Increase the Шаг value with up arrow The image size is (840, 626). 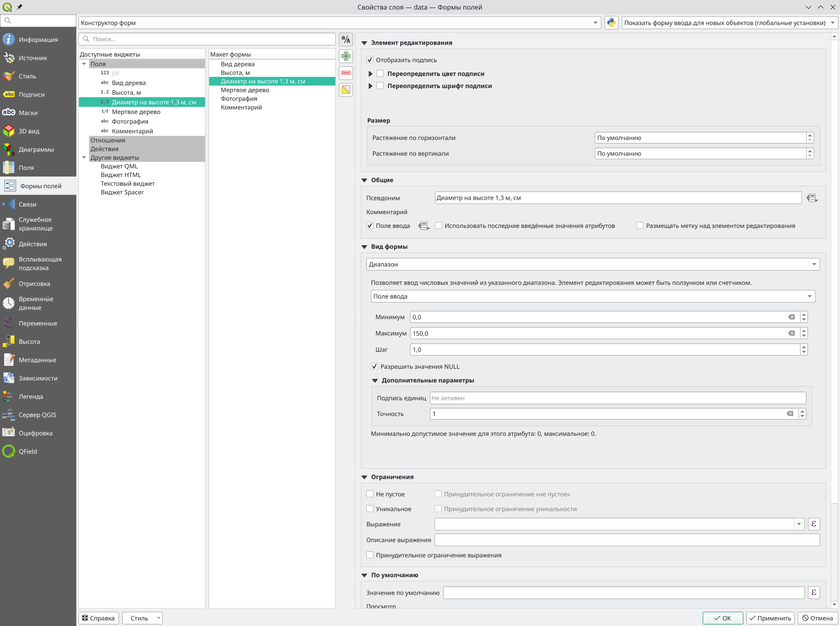tap(803, 347)
